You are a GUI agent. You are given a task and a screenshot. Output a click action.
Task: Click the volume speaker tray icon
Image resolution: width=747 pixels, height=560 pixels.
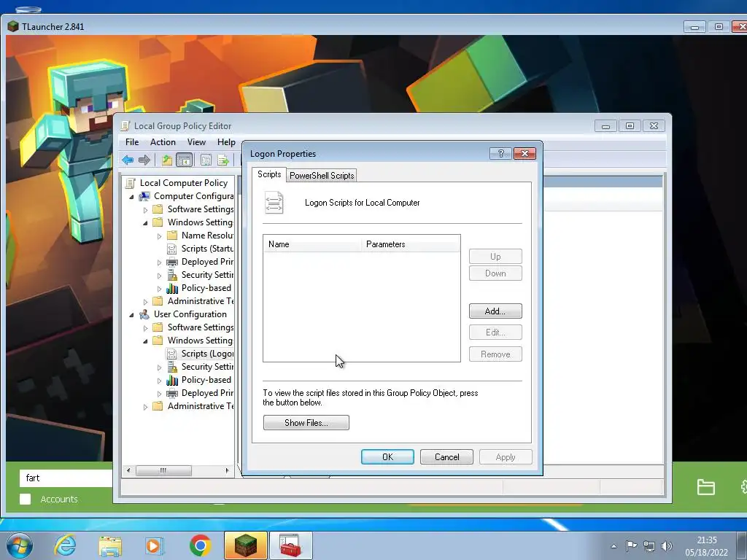coord(667,546)
